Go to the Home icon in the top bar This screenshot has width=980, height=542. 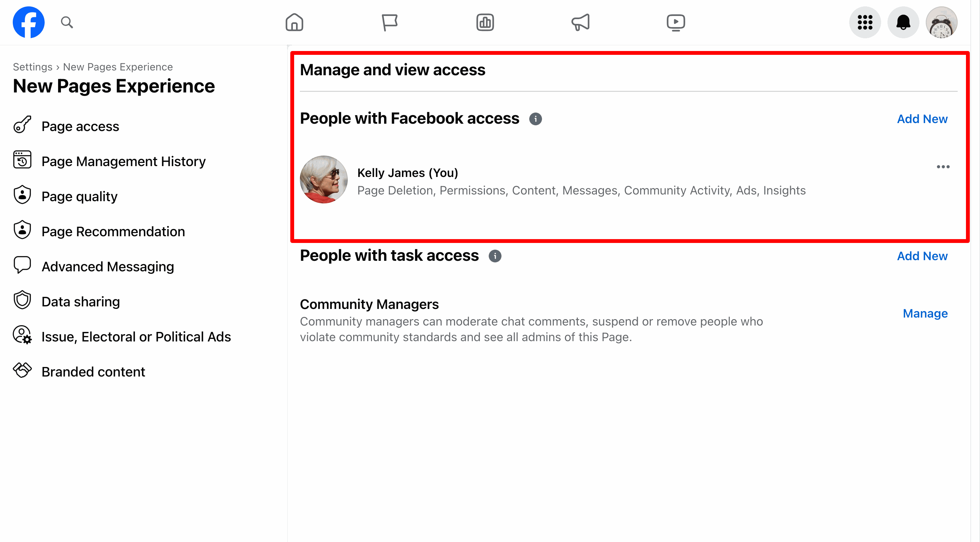(x=294, y=22)
